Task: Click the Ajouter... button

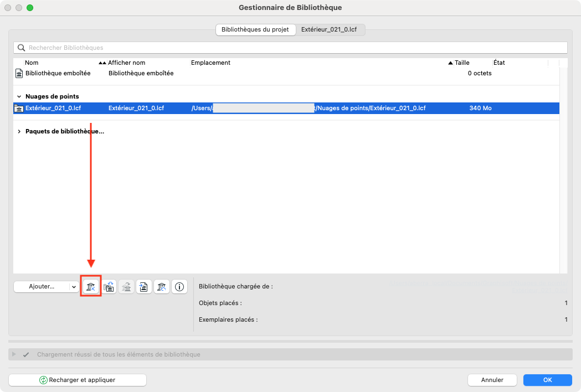Action: point(42,287)
